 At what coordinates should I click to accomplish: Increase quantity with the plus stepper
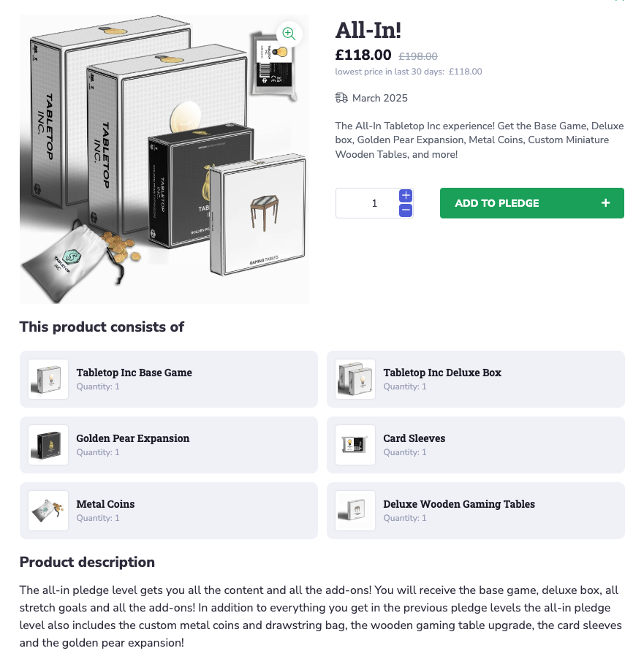coord(406,195)
